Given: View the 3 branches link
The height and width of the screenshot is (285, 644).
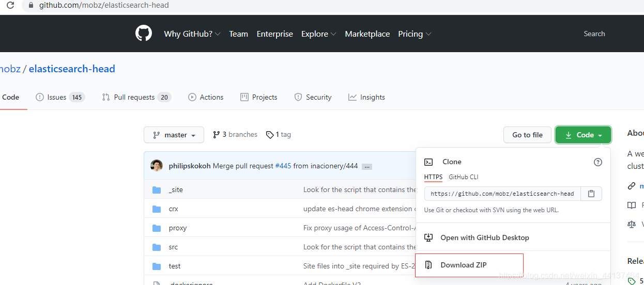Looking at the screenshot, I should coord(235,134).
